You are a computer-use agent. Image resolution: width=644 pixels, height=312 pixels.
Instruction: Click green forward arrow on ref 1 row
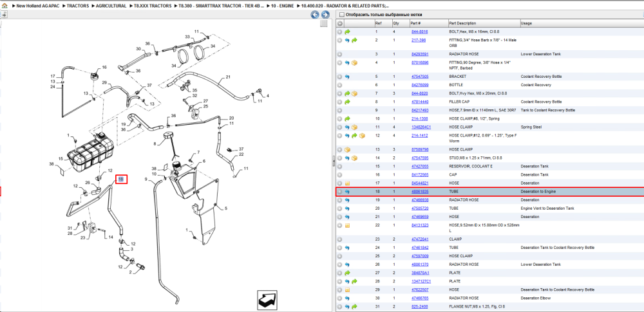[x=348, y=32]
